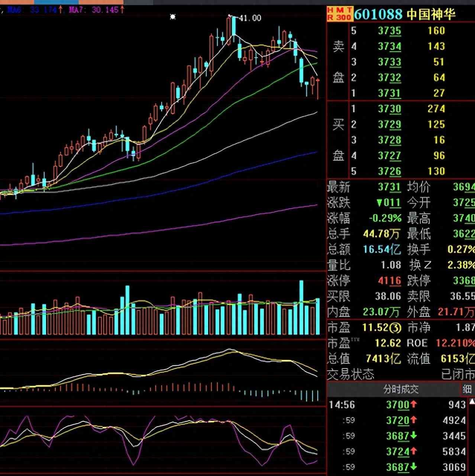Click red up arrow beside price 3724
Viewport: 475px width, 476px height.
coord(414,451)
